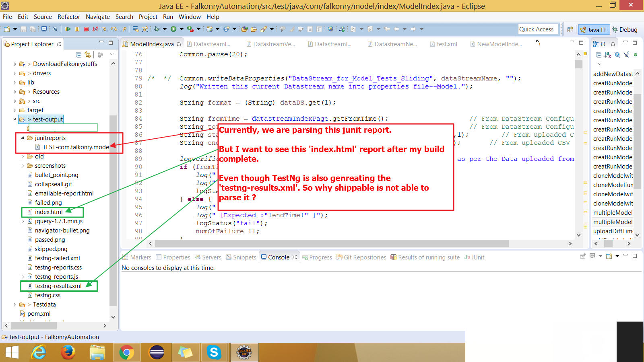Select emailable-report.html file
The height and width of the screenshot is (362, 644).
[64, 193]
